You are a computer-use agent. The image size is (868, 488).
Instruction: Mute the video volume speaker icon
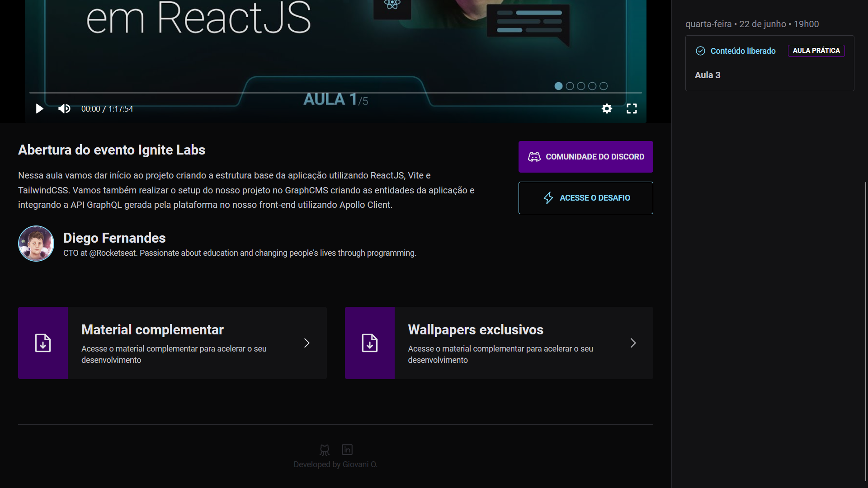(x=64, y=109)
